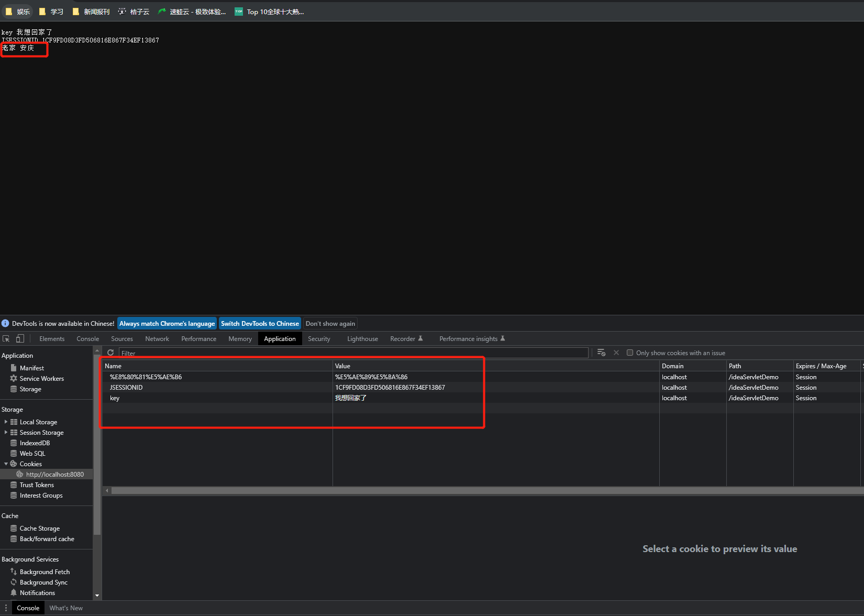Image resolution: width=864 pixels, height=616 pixels.
Task: Collapse the Cookies tree arrow
Action: pyautogui.click(x=6, y=464)
